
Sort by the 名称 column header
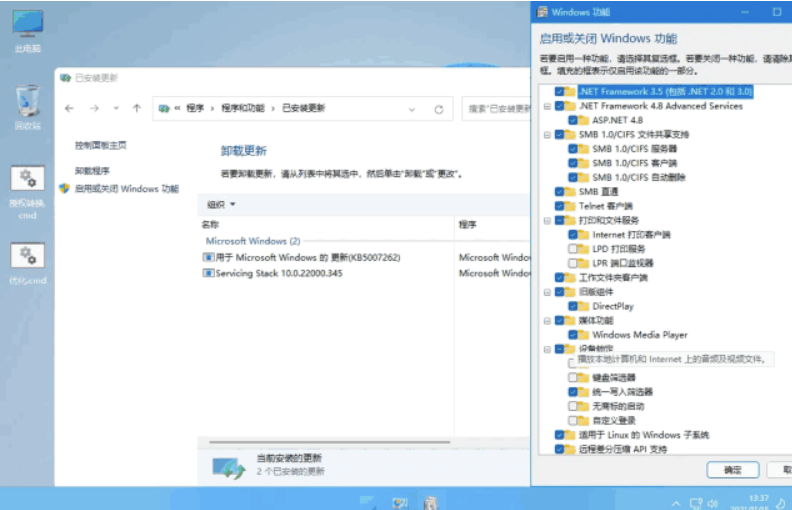point(210,225)
